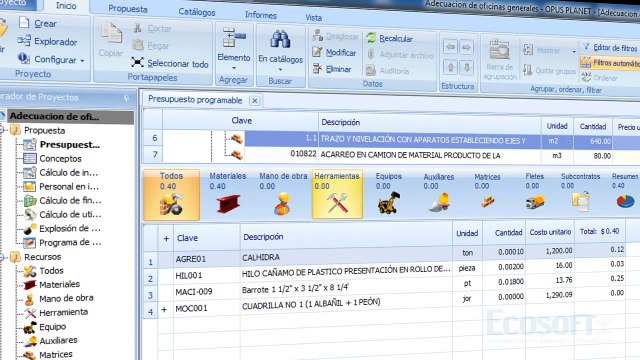The width and height of the screenshot is (640, 360).
Task: Toggle Filtros automáticos
Action: pyautogui.click(x=610, y=63)
